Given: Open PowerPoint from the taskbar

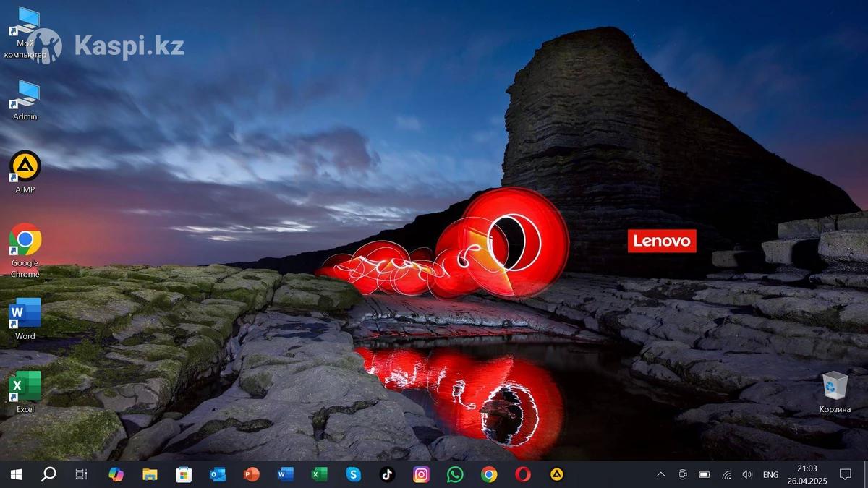Looking at the screenshot, I should tap(251, 474).
